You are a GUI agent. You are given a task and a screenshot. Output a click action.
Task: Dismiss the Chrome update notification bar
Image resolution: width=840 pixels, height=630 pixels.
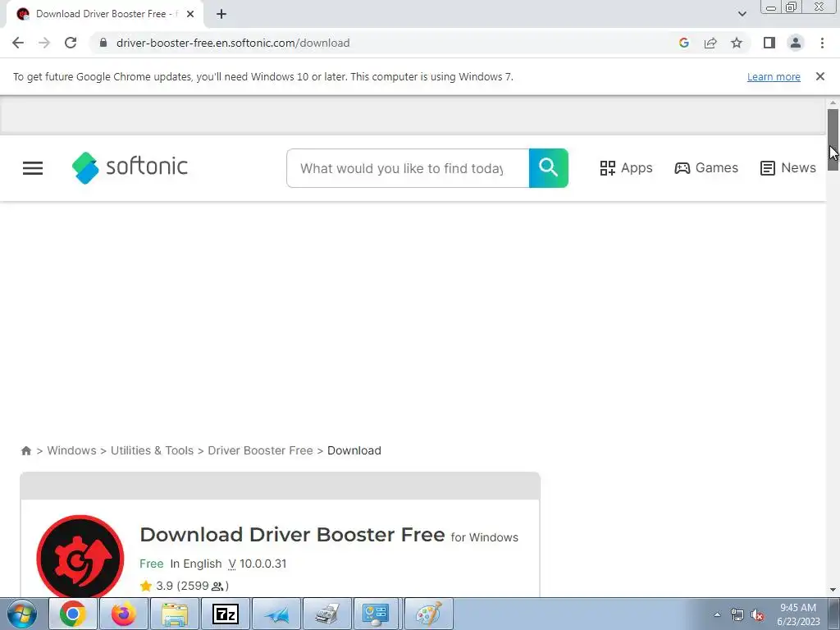819,76
